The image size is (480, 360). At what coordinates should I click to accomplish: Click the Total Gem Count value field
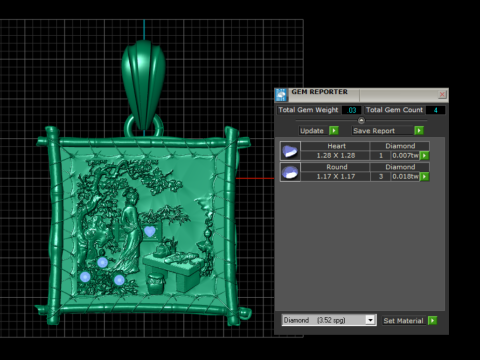point(435,110)
